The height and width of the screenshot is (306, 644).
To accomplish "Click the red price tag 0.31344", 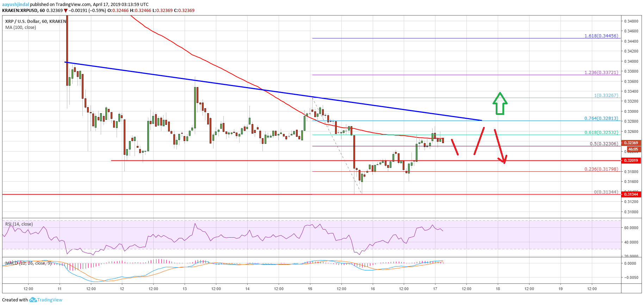I will tap(631, 194).
